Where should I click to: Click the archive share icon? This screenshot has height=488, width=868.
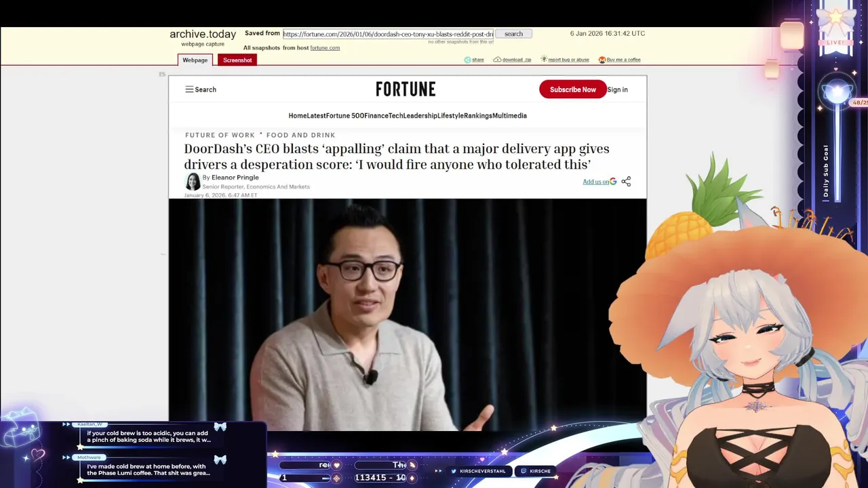coord(467,60)
